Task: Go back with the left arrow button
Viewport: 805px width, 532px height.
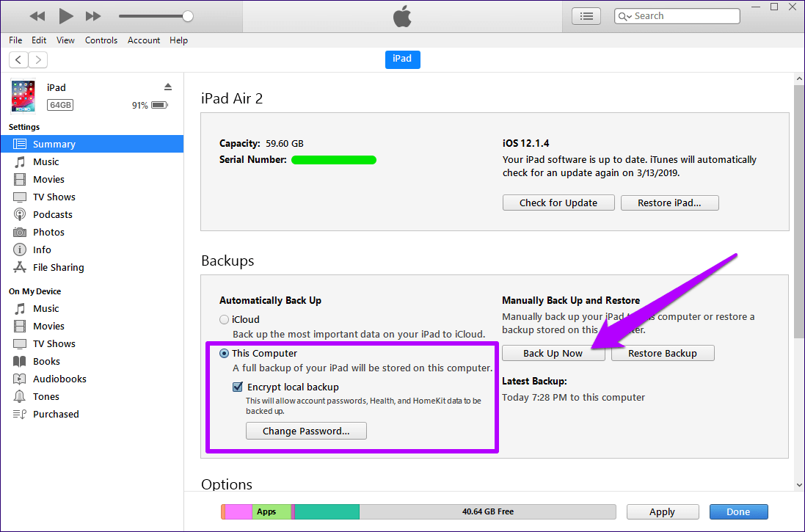Action: click(18, 59)
